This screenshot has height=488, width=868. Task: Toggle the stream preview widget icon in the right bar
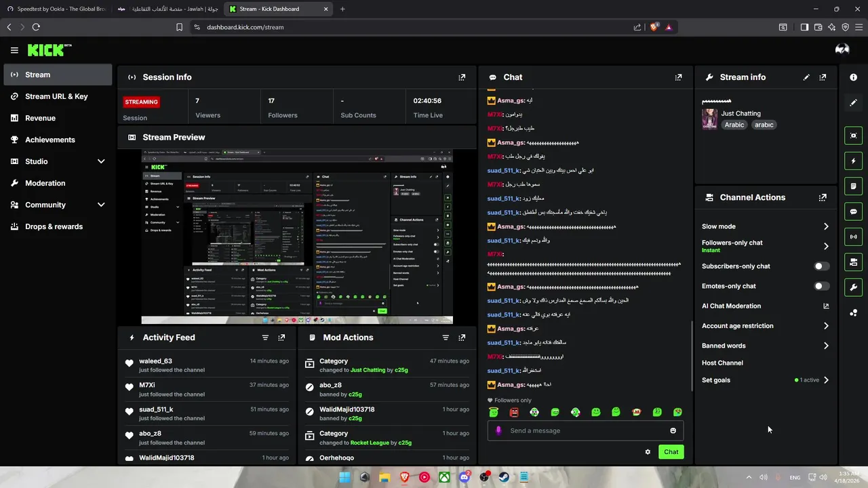click(x=853, y=136)
